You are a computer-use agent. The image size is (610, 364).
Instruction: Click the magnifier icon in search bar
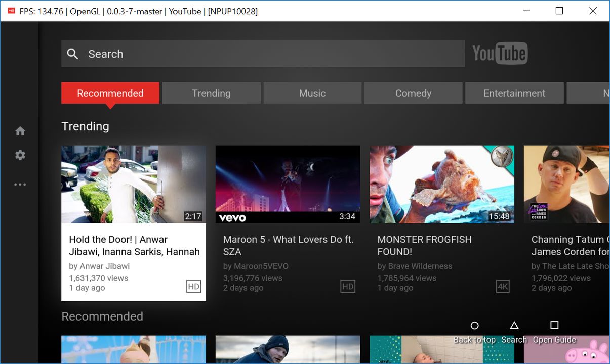72,54
